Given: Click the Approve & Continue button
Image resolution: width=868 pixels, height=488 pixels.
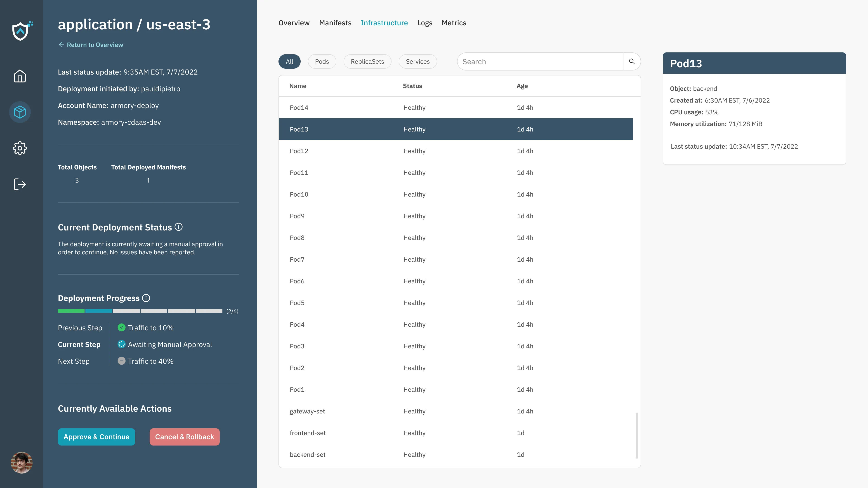Looking at the screenshot, I should click(96, 437).
